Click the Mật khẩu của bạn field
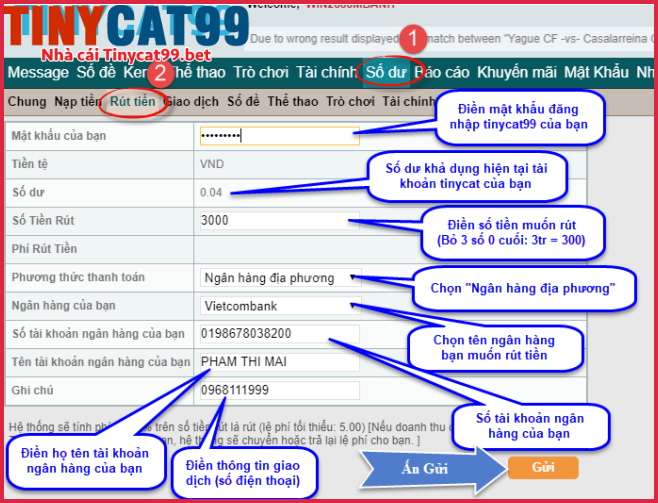This screenshot has height=503, width=658. point(278,135)
